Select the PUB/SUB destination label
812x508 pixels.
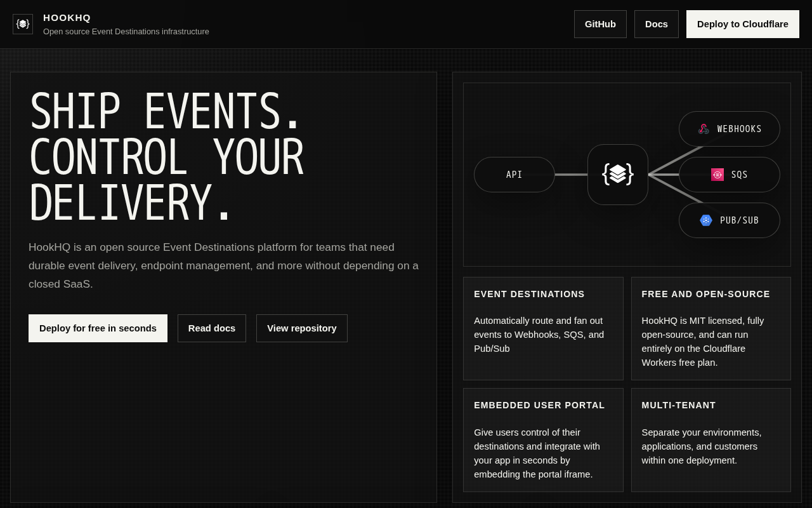click(x=740, y=220)
